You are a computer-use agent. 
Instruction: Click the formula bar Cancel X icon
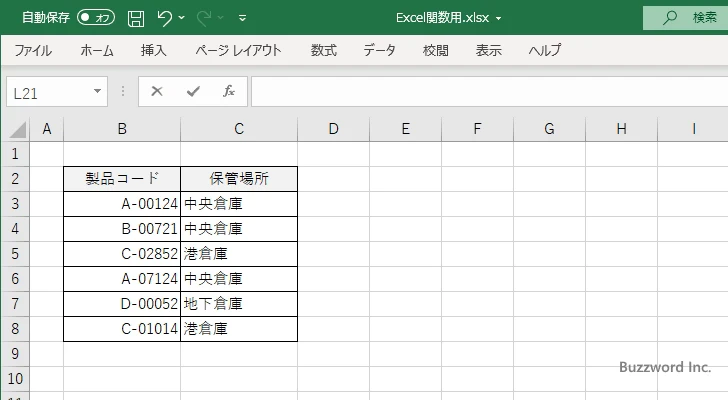pyautogui.click(x=157, y=91)
